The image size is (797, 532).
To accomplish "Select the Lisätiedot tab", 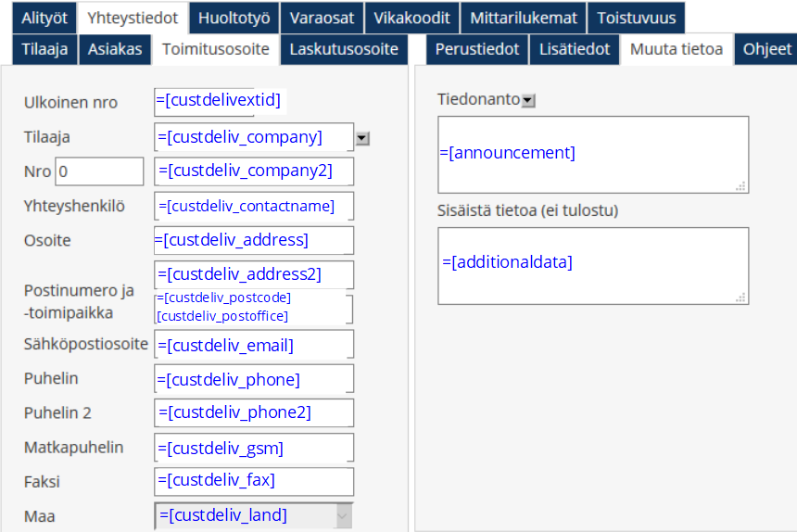I will click(x=575, y=49).
